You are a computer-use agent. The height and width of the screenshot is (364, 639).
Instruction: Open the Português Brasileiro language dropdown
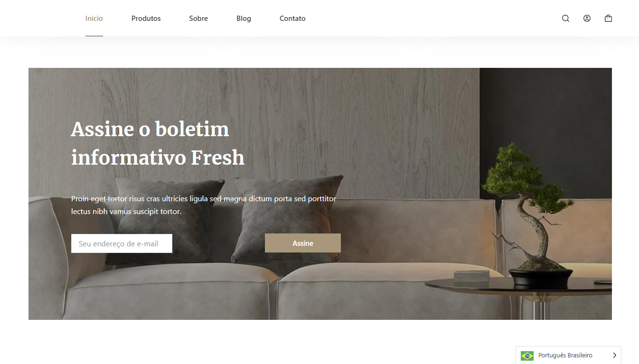[x=568, y=355]
